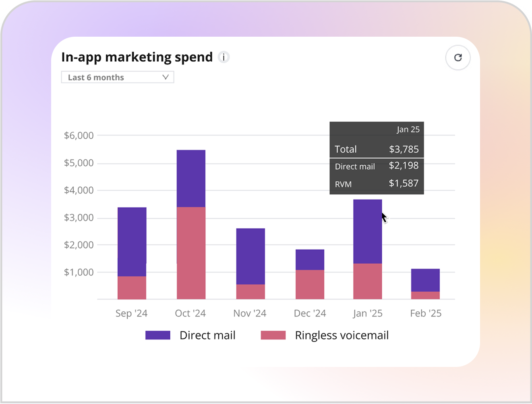Click the dropdown chevron arrow
This screenshot has height=404, width=532.
(x=165, y=77)
